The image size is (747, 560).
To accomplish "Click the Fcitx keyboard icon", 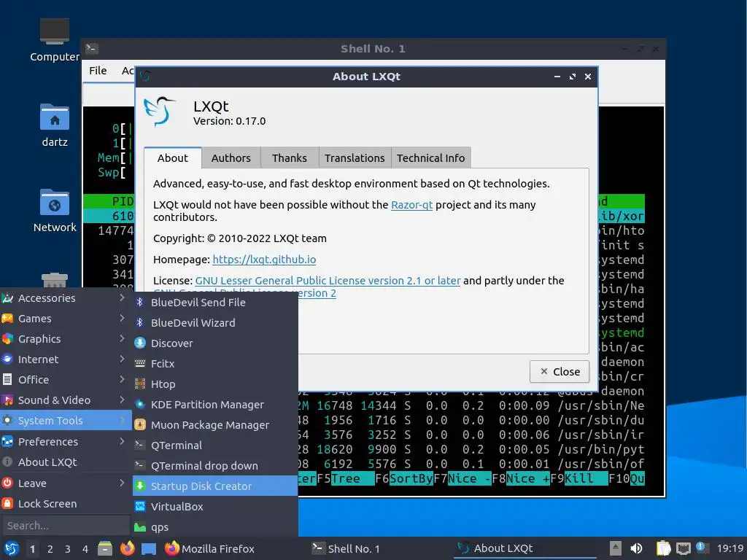I will [139, 364].
